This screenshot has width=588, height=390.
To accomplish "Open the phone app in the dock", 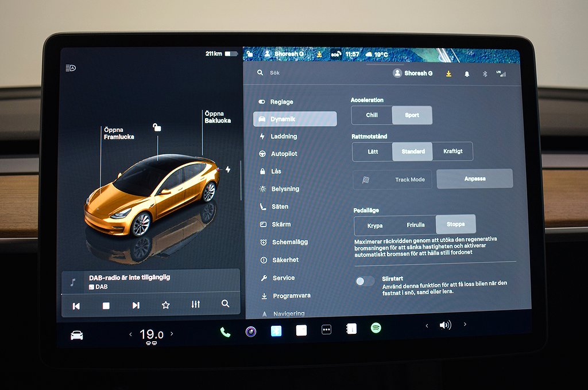I will pos(225,332).
